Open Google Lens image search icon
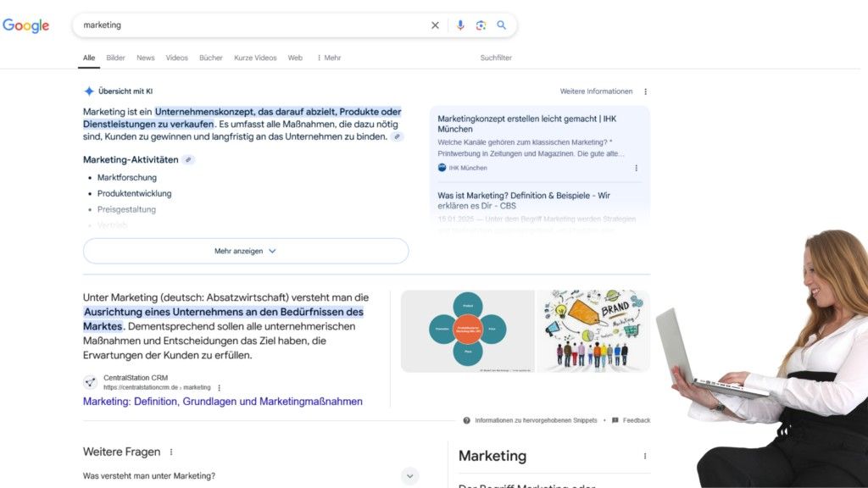Viewport: 868px width, 488px height. [481, 25]
